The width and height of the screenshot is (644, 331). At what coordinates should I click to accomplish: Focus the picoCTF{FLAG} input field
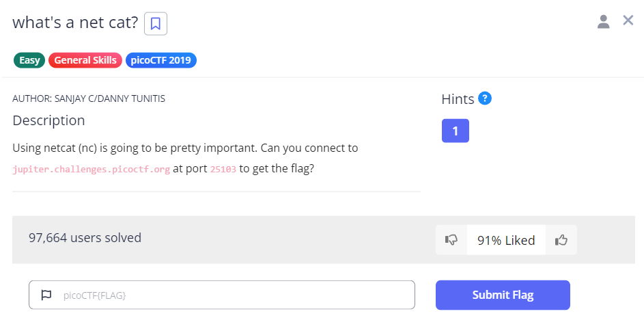point(232,295)
